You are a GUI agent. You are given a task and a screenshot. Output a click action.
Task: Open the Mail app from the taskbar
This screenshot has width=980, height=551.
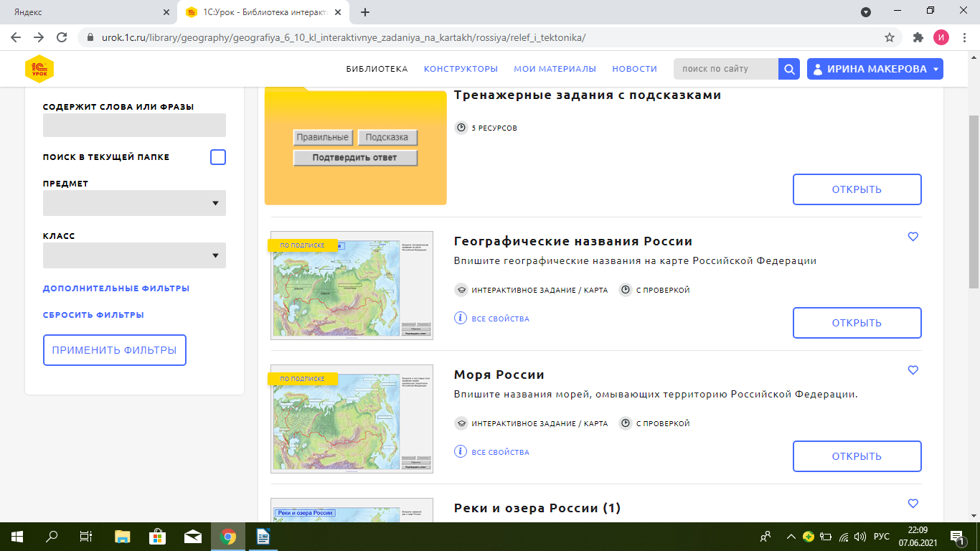193,536
